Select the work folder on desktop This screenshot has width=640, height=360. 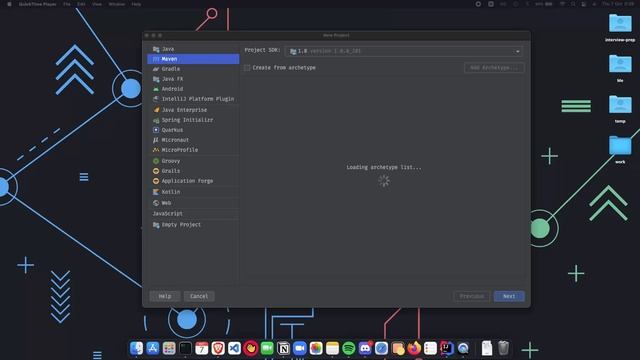click(620, 149)
